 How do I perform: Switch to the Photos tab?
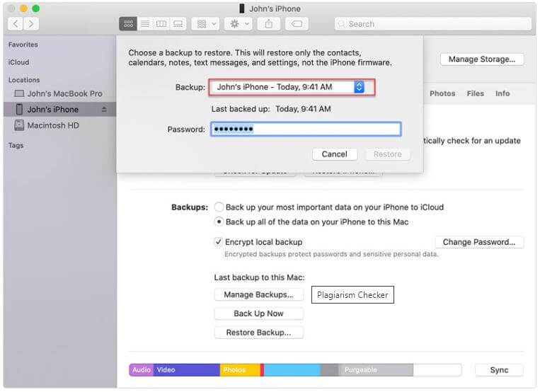(442, 93)
